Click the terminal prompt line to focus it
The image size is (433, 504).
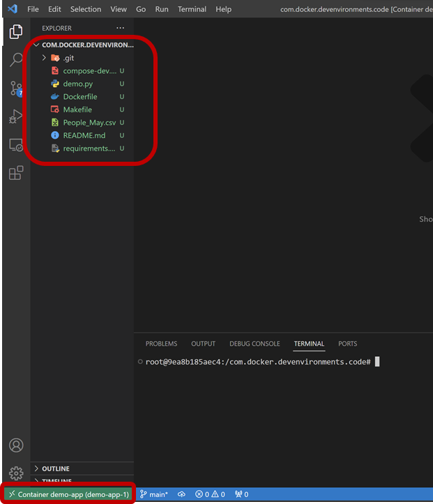258,362
